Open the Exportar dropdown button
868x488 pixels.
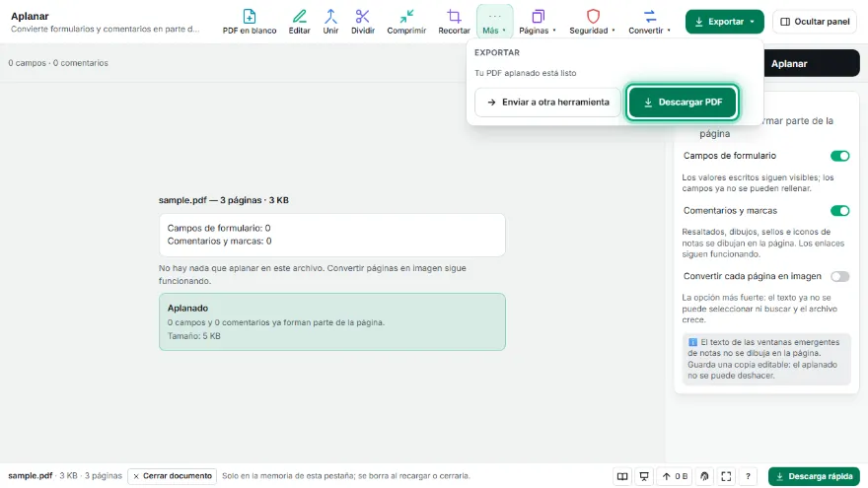[x=724, y=22]
